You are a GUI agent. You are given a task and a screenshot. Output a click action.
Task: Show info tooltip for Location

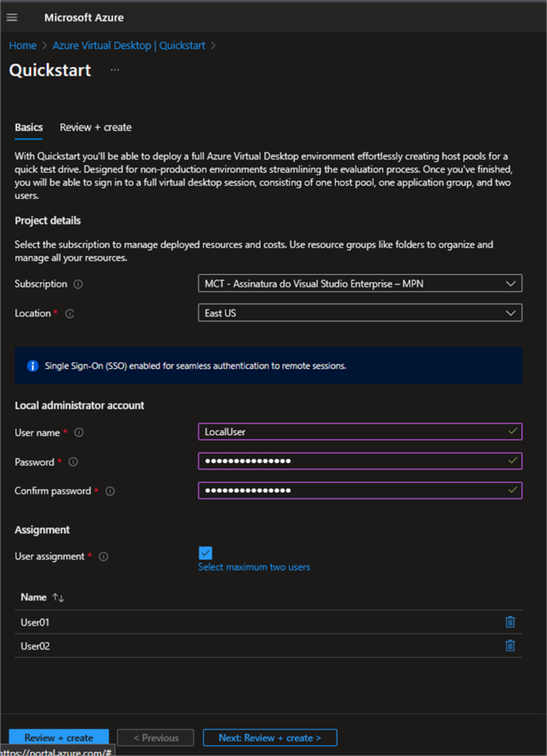point(69,313)
